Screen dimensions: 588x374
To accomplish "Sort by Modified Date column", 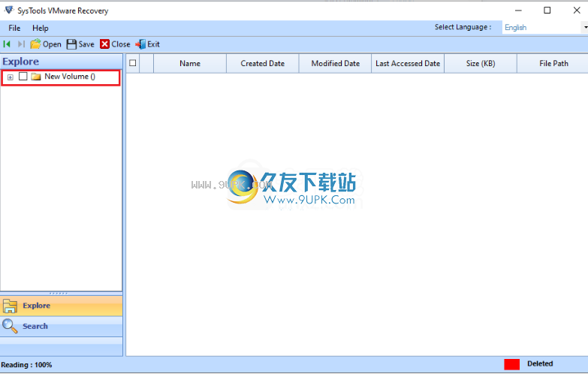I will [335, 63].
